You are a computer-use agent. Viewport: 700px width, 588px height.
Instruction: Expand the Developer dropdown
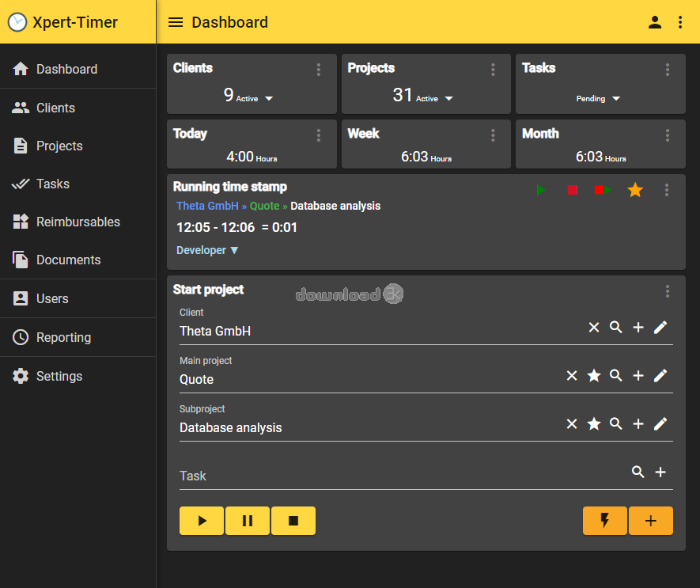pyautogui.click(x=207, y=250)
